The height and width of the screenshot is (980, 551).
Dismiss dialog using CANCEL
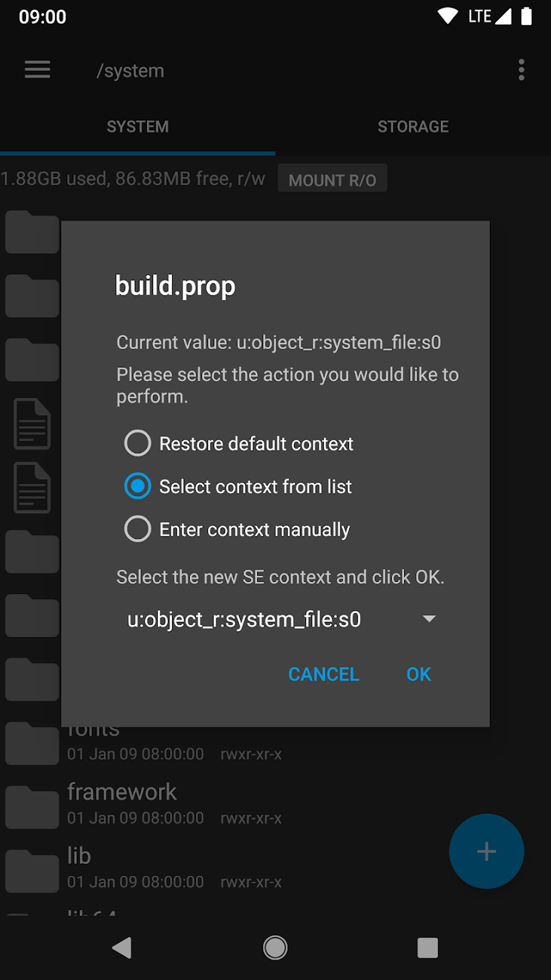coord(323,674)
